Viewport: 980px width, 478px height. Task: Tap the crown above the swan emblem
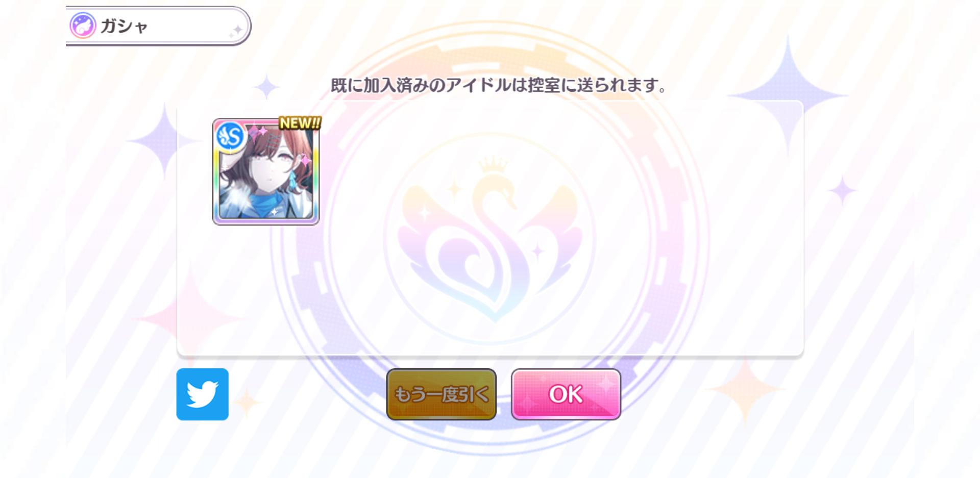click(493, 165)
